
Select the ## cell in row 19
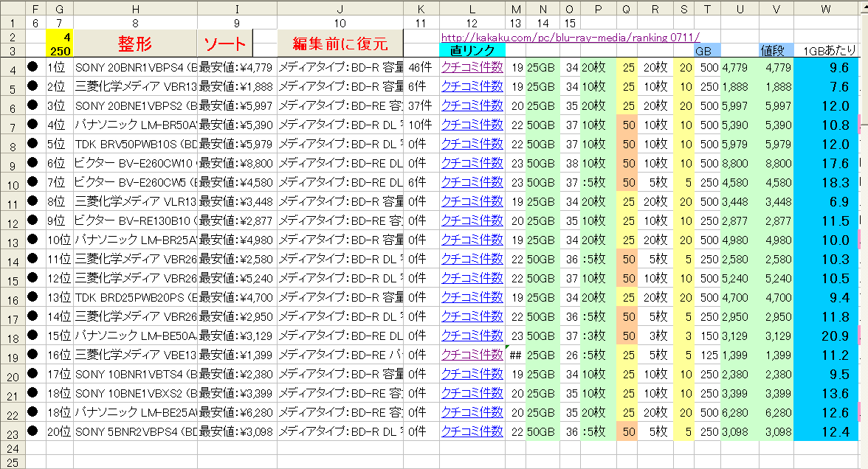pos(515,355)
